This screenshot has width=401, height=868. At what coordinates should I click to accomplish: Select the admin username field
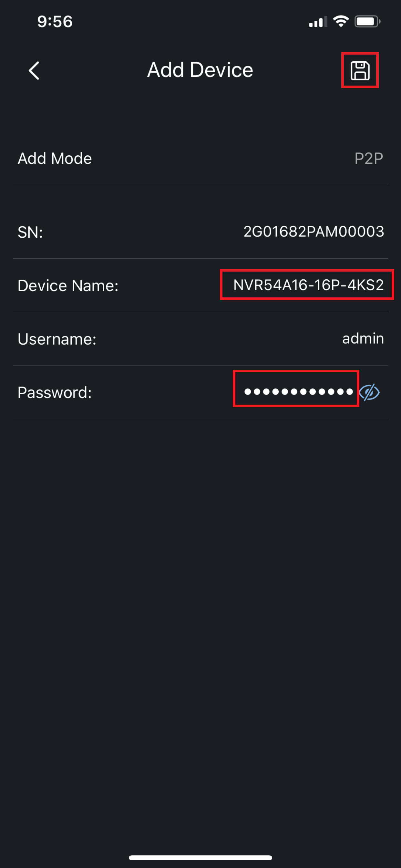pyautogui.click(x=363, y=338)
